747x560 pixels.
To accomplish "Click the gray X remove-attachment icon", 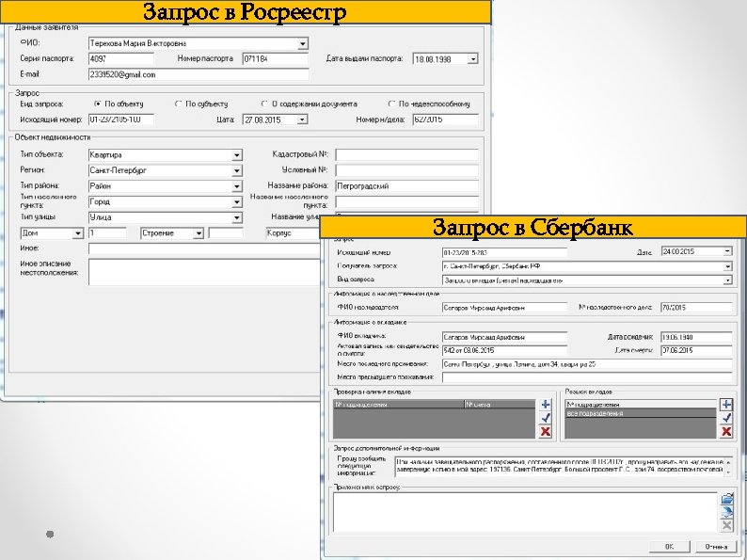I will 726,526.
